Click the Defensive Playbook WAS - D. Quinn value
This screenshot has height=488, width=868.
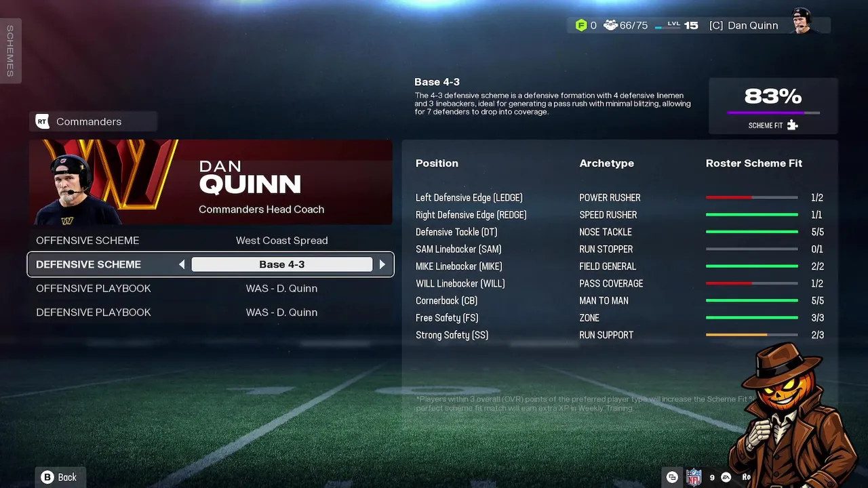[x=282, y=312]
